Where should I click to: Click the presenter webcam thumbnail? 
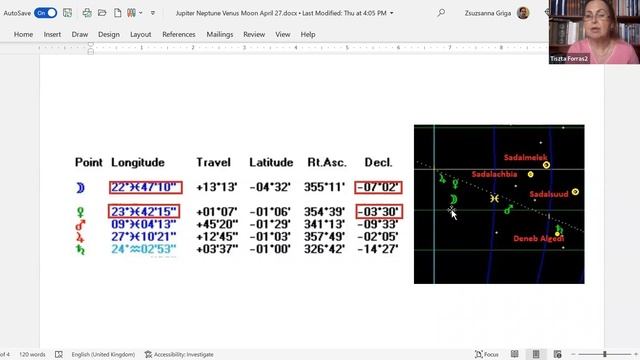pyautogui.click(x=594, y=32)
